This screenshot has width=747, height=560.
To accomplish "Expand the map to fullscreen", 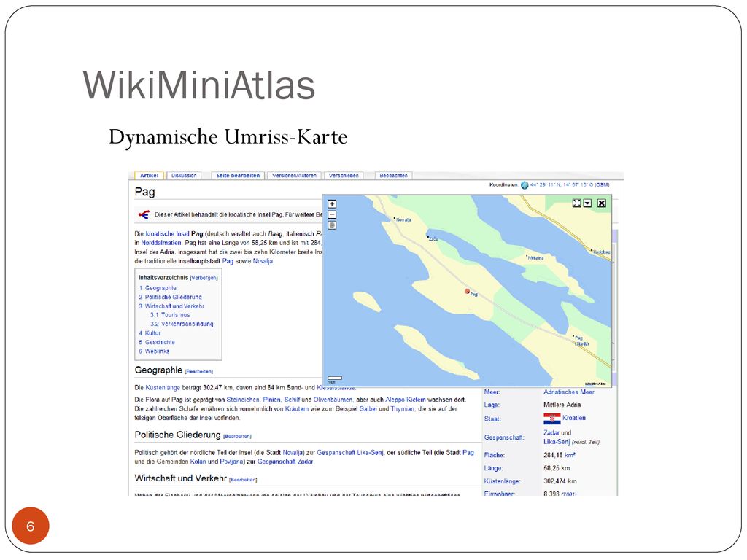I will tap(576, 203).
